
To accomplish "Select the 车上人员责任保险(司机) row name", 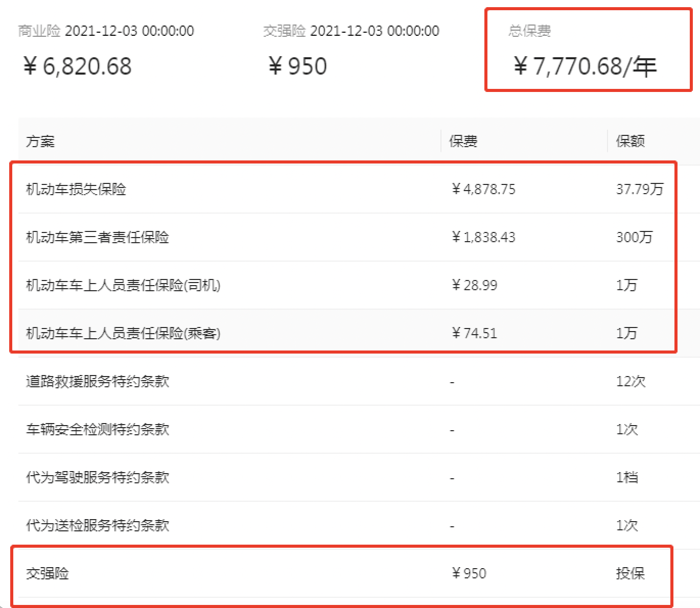I will 123,286.
